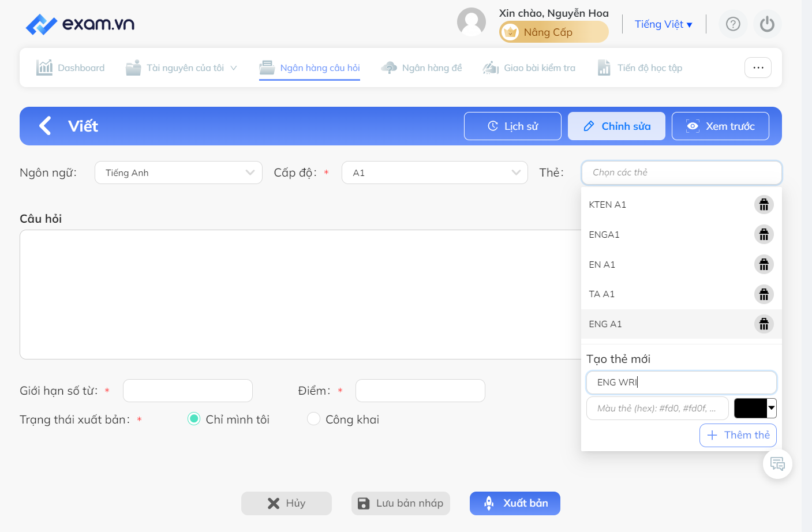Click the Xem trước button
The height and width of the screenshot is (532, 812).
tap(720, 126)
